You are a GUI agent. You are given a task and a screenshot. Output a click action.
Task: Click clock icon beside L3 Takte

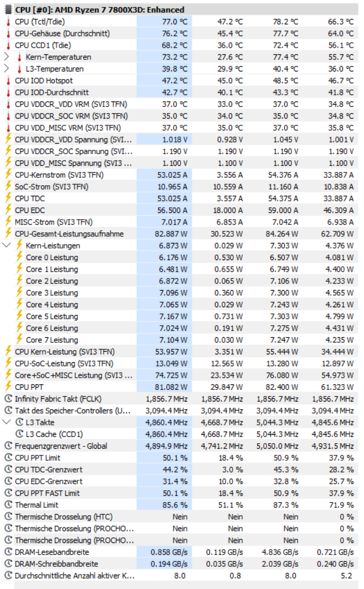pos(19,422)
